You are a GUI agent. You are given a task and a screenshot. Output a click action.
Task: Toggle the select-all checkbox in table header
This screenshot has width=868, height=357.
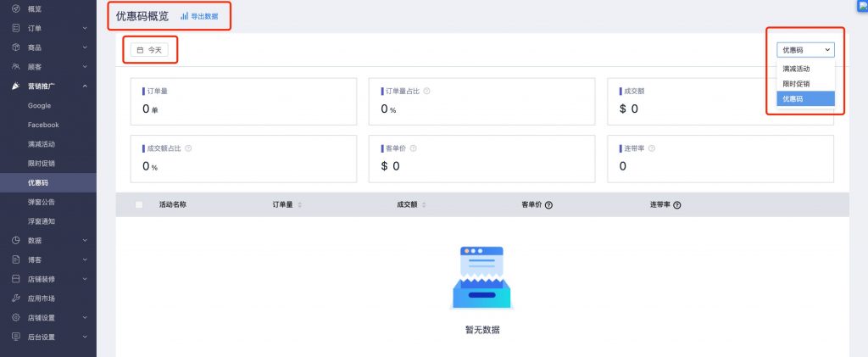pos(139,204)
